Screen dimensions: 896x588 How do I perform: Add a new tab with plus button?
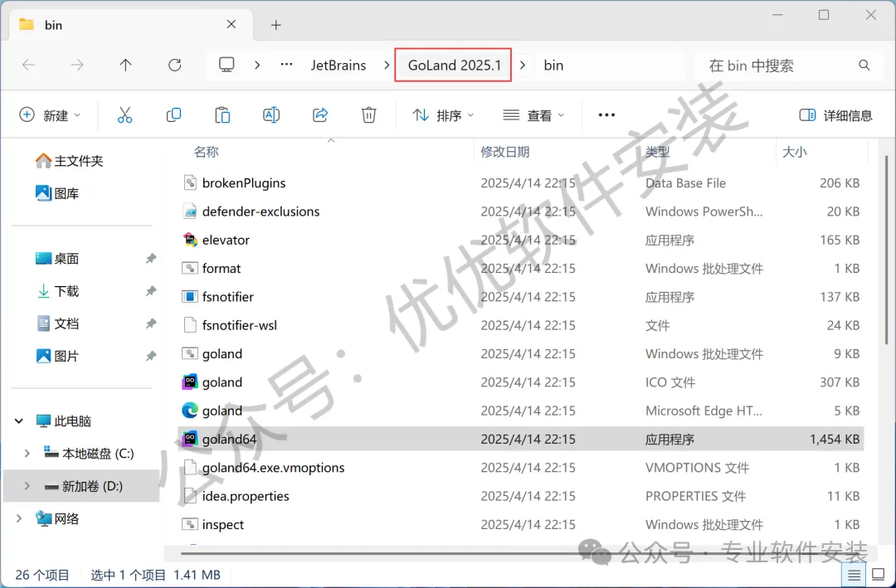276,25
